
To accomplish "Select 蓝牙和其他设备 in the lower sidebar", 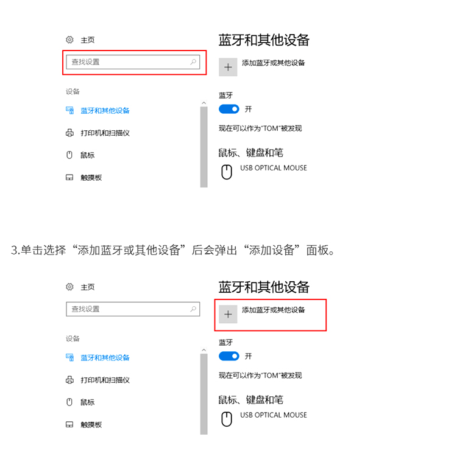I will point(105,358).
